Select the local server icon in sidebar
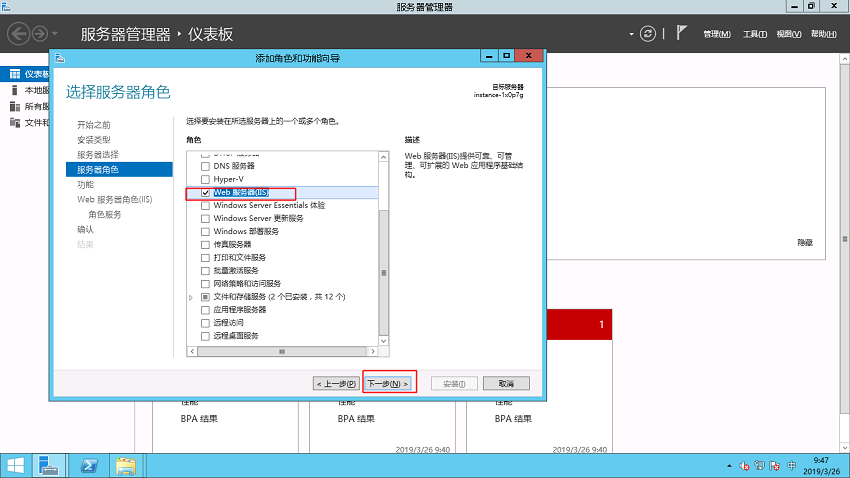This screenshot has height=478, width=850. (15, 90)
